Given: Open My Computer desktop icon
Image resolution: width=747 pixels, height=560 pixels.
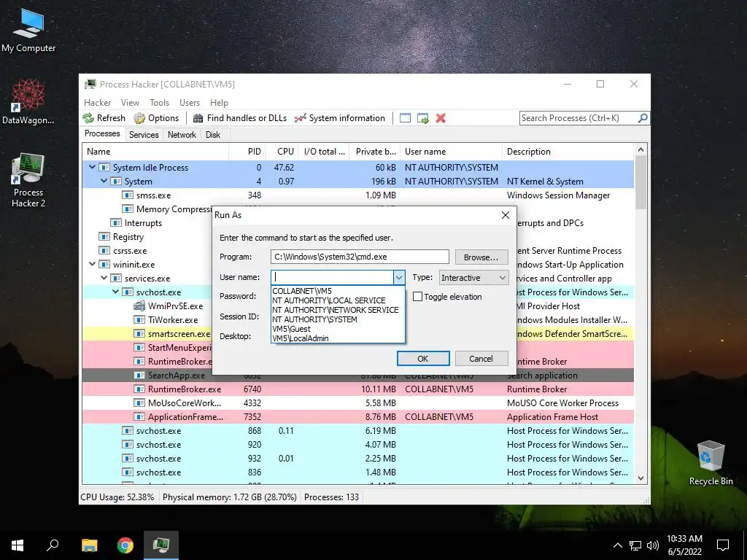Looking at the screenshot, I should click(x=28, y=30).
